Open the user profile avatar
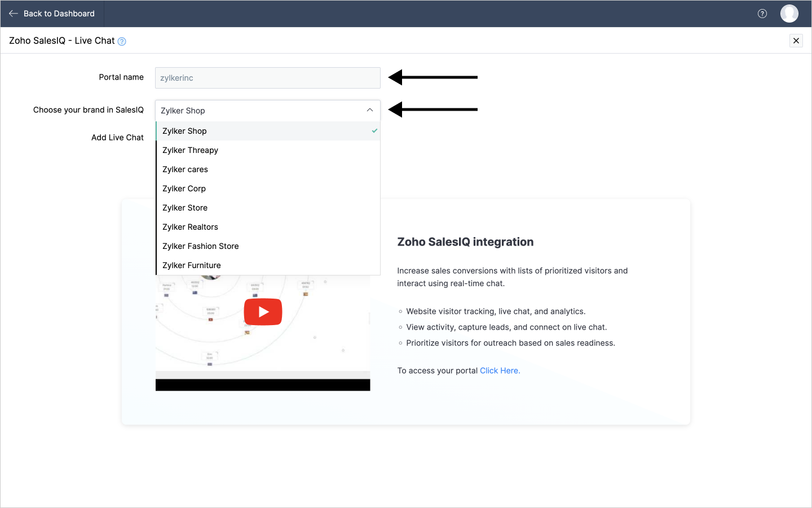 point(789,14)
